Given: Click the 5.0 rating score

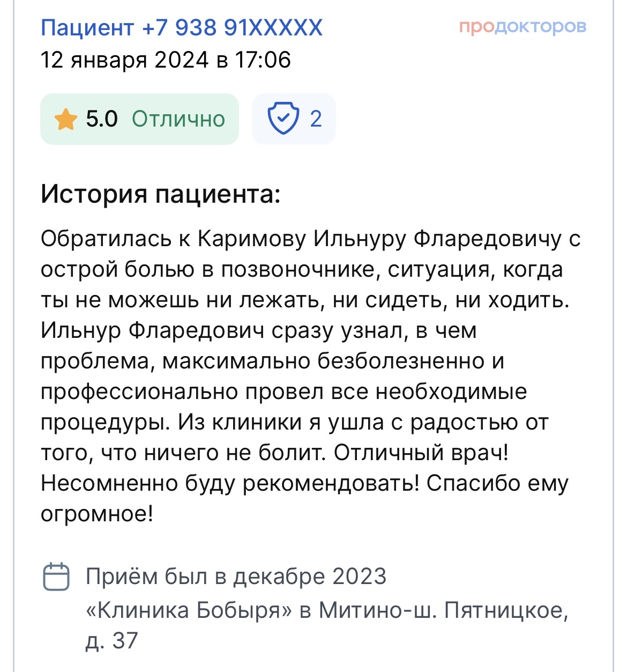Looking at the screenshot, I should 102,119.
